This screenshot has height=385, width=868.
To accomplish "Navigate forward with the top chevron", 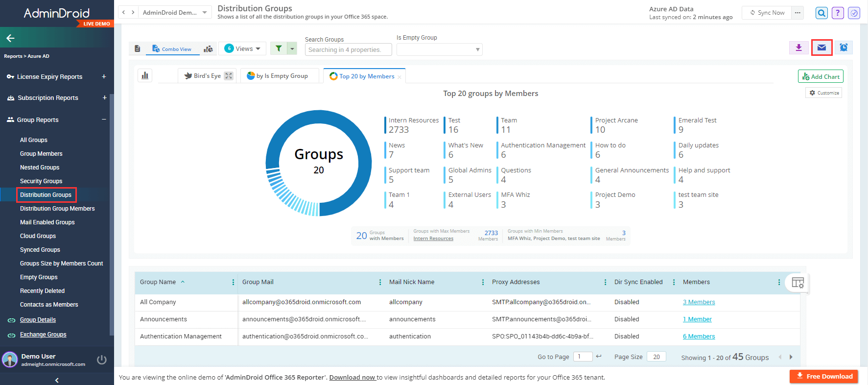I will tap(133, 12).
